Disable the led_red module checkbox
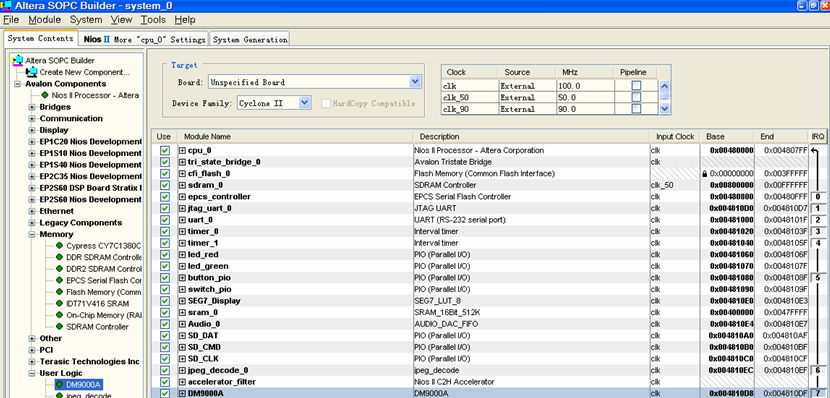This screenshot has height=398, width=830. [x=165, y=255]
